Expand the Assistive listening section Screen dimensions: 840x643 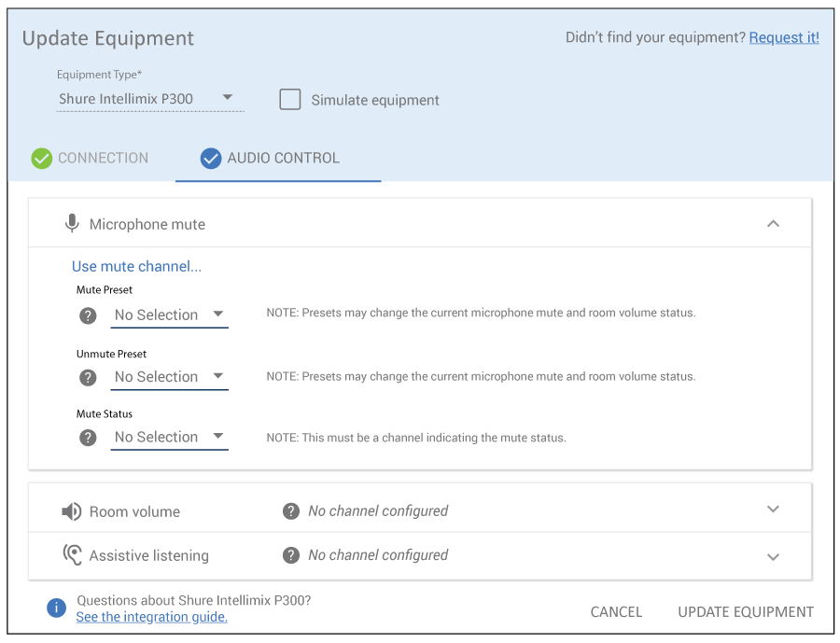click(773, 556)
